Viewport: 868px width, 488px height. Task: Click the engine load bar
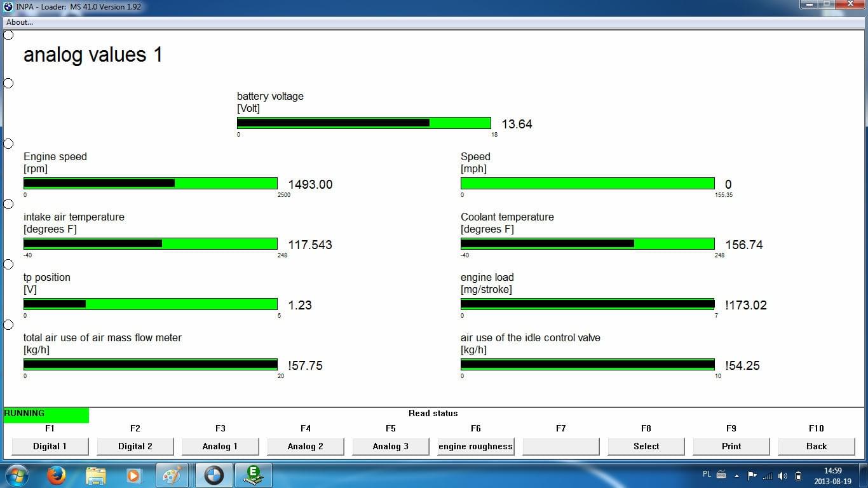pyautogui.click(x=588, y=304)
